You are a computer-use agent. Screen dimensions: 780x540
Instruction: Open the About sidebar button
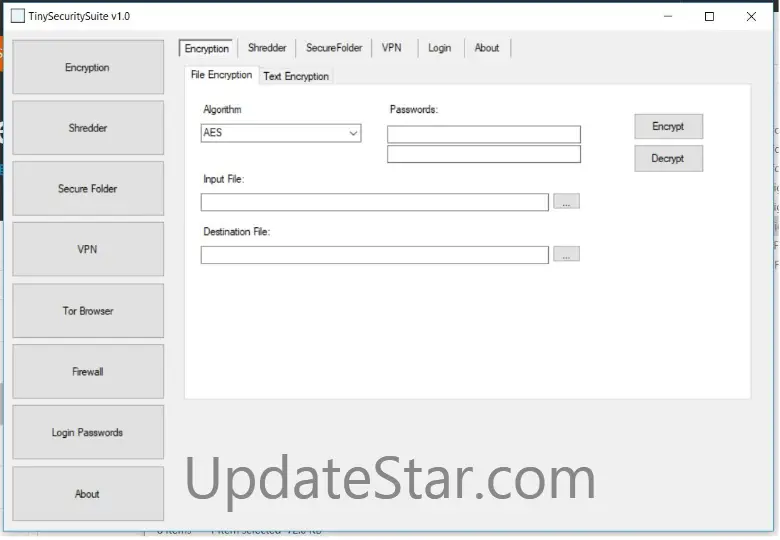click(88, 494)
